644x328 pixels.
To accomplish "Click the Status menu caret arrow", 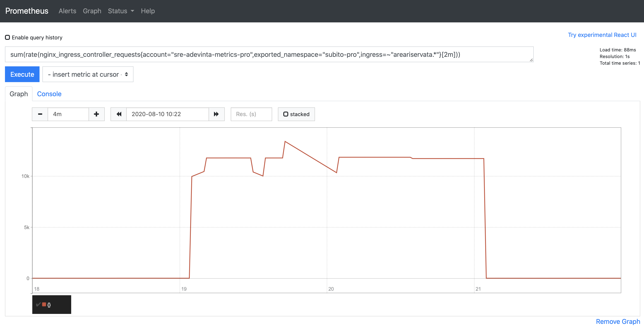I will (x=132, y=11).
